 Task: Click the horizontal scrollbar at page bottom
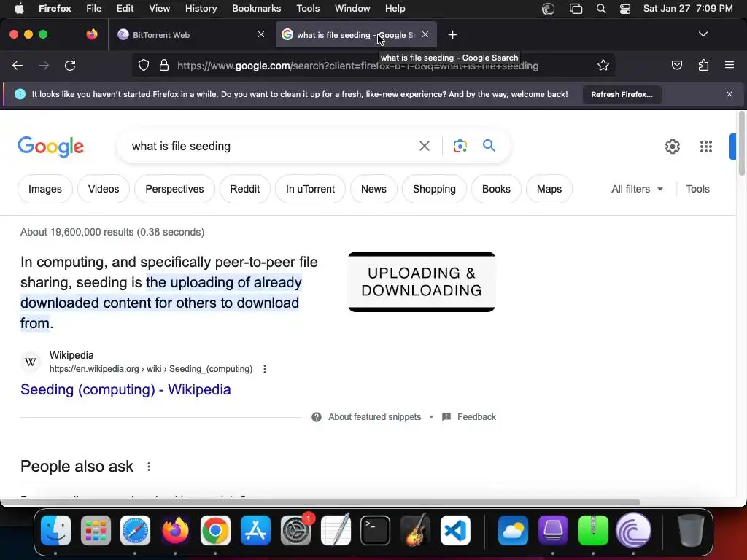(x=320, y=502)
